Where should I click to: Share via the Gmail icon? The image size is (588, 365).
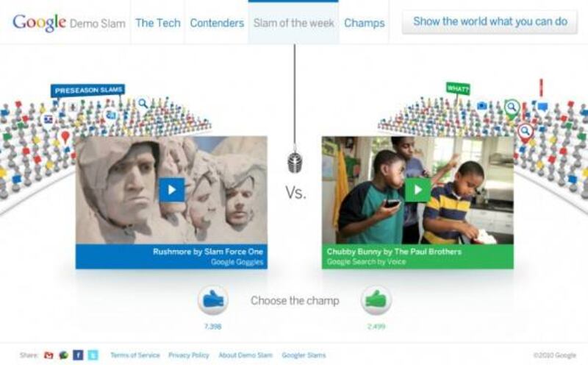(49, 355)
